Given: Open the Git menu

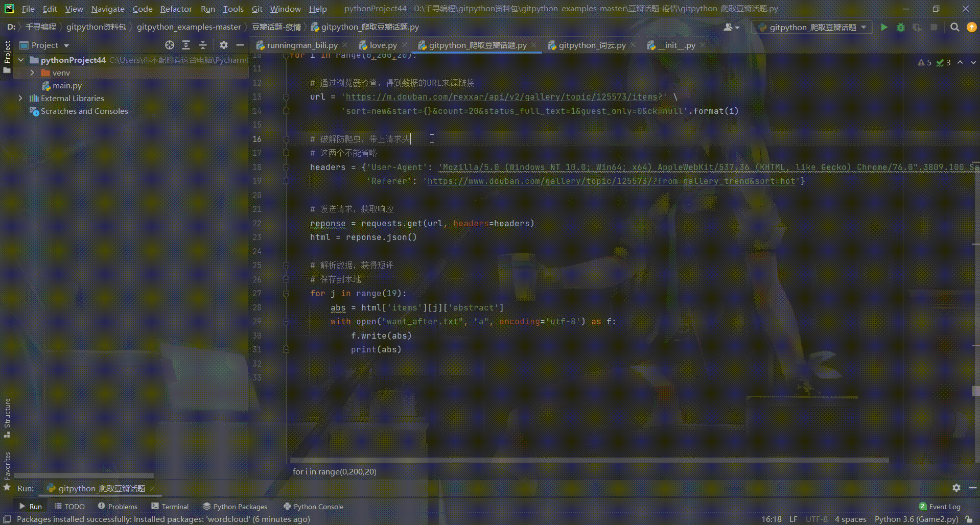Looking at the screenshot, I should [257, 9].
